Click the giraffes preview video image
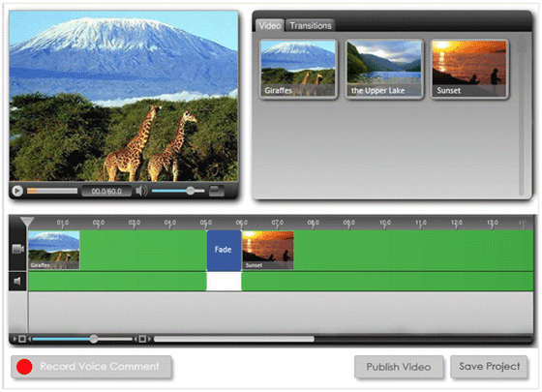 coord(124,96)
